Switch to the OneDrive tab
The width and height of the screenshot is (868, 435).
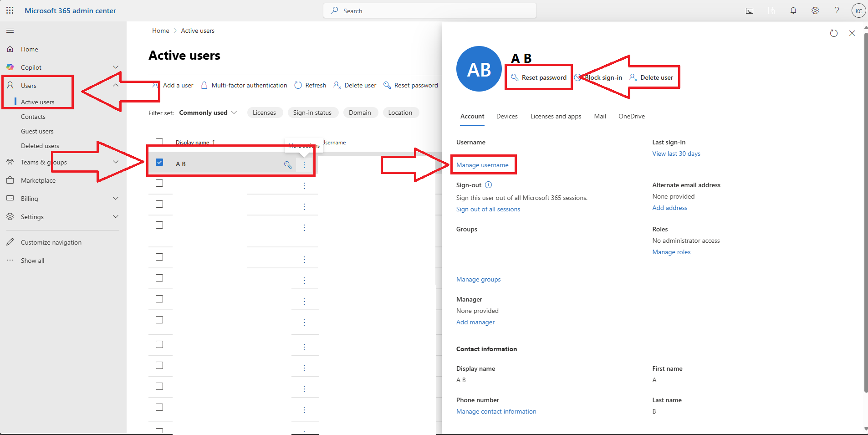pos(632,117)
